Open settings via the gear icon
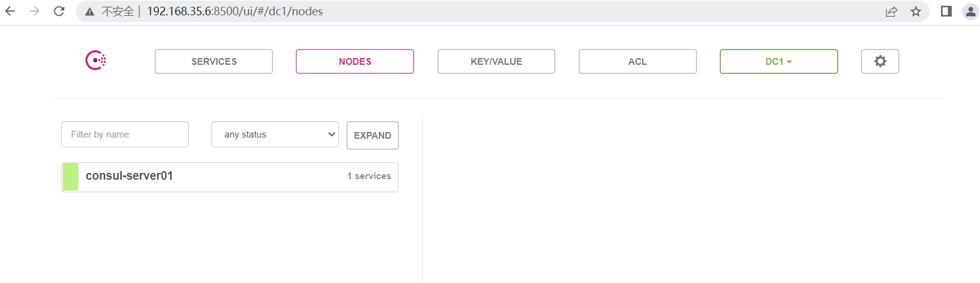Viewport: 980px width, 283px height. coord(880,61)
